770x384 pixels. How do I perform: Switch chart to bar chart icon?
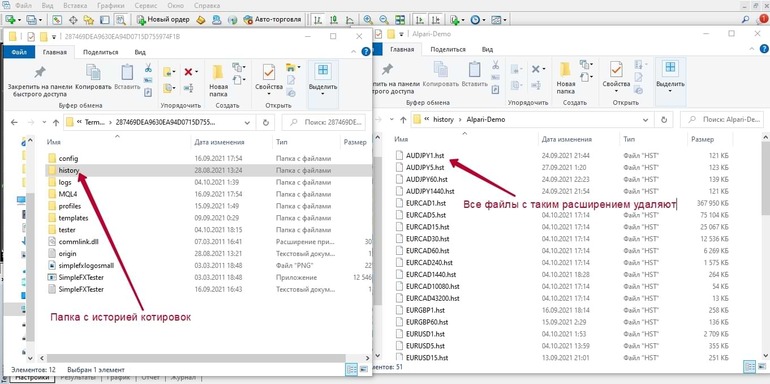(318, 20)
